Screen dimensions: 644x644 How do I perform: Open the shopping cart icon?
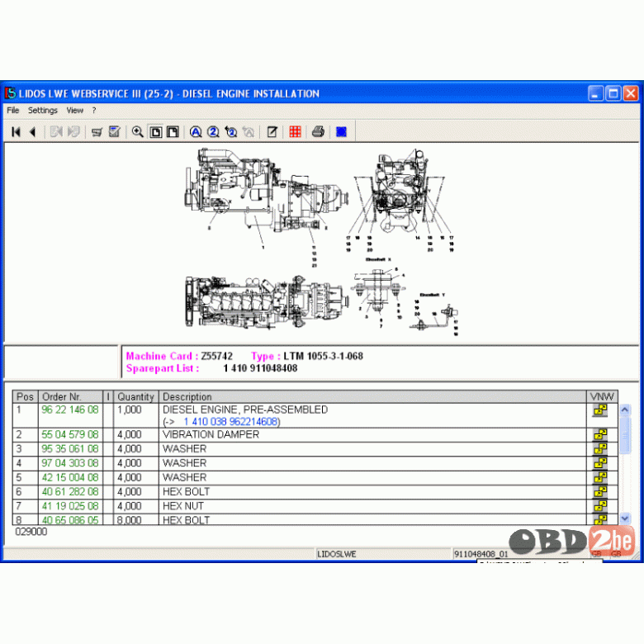pos(97,132)
